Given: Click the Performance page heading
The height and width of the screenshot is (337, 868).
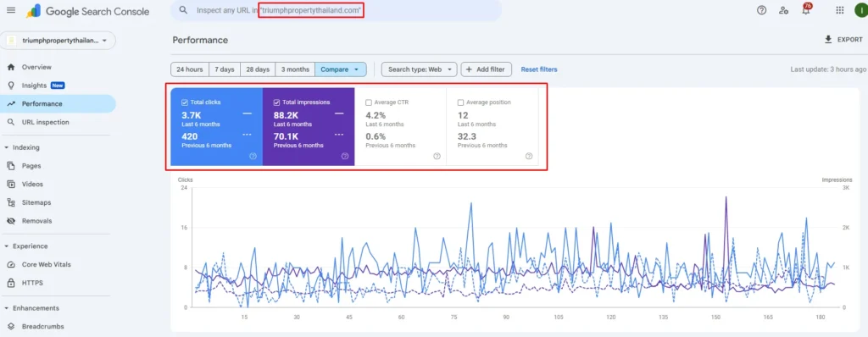Looking at the screenshot, I should click(200, 40).
